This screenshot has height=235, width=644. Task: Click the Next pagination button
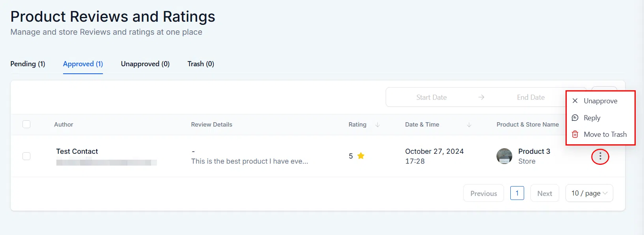pyautogui.click(x=545, y=193)
